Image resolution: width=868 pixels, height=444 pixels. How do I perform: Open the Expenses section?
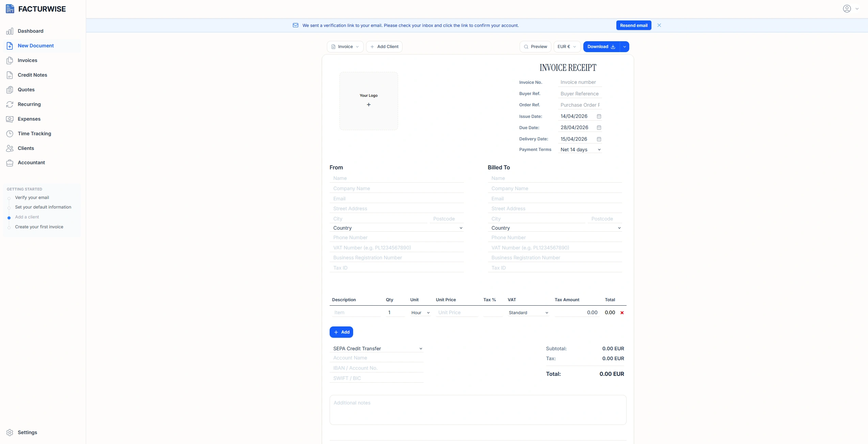point(29,119)
